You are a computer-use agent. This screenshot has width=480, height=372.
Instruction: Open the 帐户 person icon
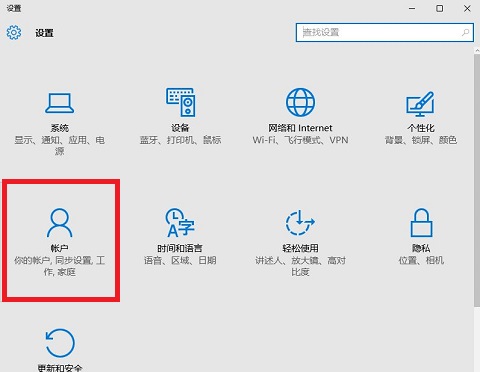click(60, 223)
